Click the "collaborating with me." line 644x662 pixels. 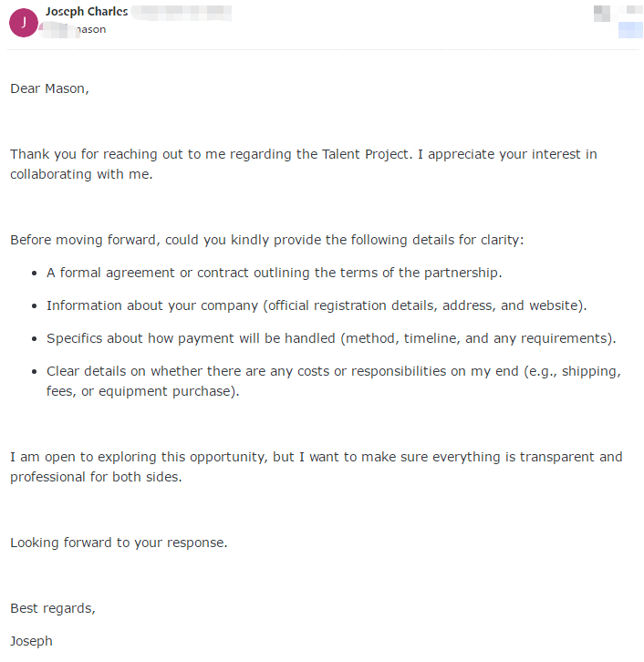(81, 173)
